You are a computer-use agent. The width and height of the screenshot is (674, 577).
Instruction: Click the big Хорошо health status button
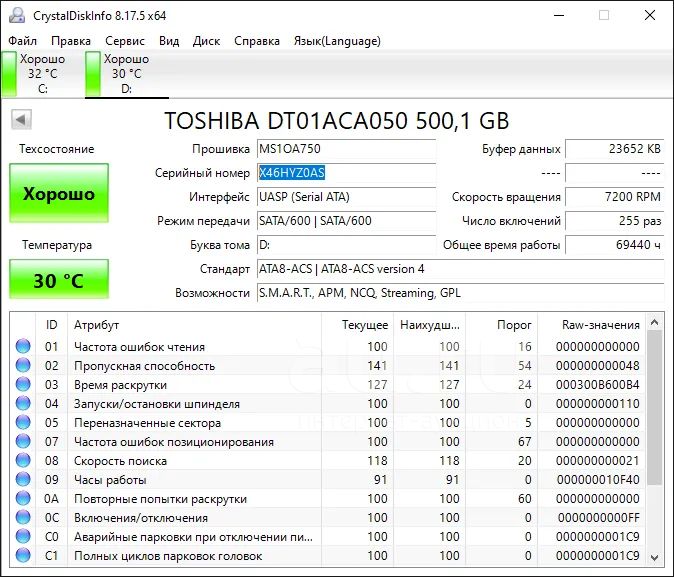click(59, 193)
